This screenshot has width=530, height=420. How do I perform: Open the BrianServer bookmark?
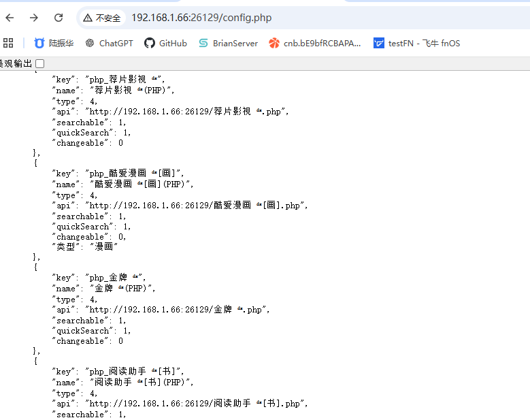tap(228, 43)
